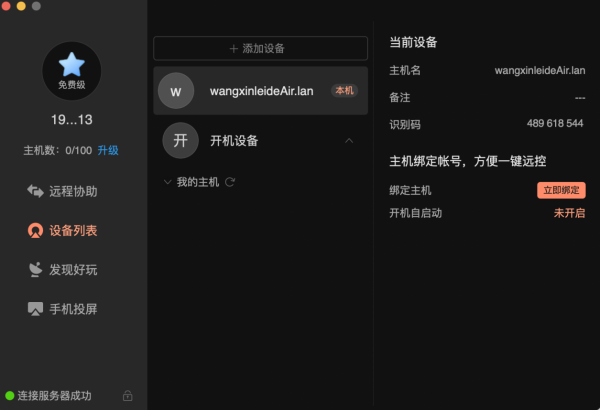600x410 pixels.
Task: Select the wangxinleideAir.lan device row
Action: point(261,91)
